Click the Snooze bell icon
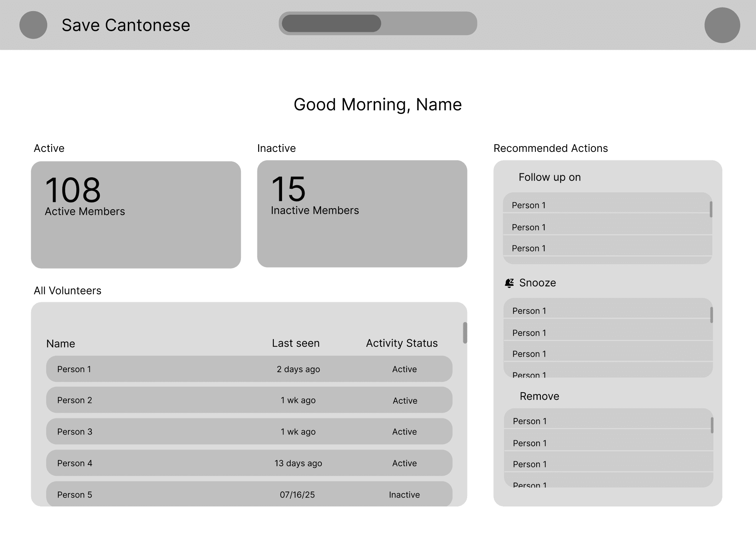This screenshot has width=756, height=538. pyautogui.click(x=509, y=283)
